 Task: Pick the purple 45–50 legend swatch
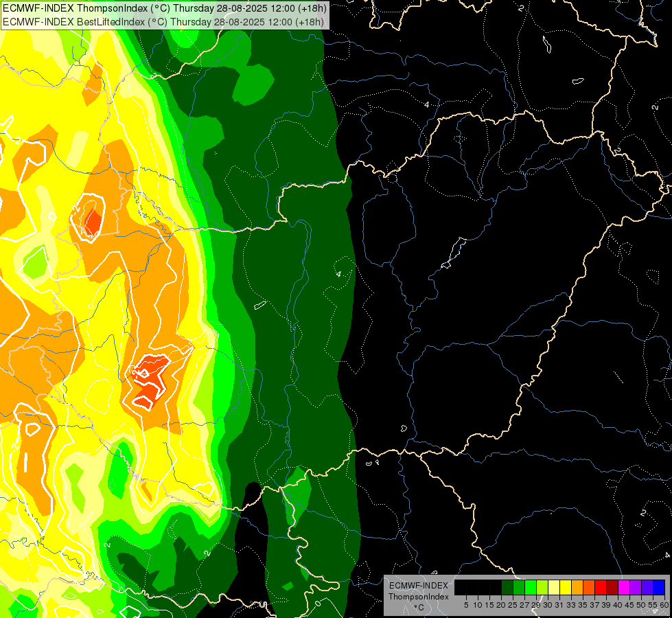point(636,587)
